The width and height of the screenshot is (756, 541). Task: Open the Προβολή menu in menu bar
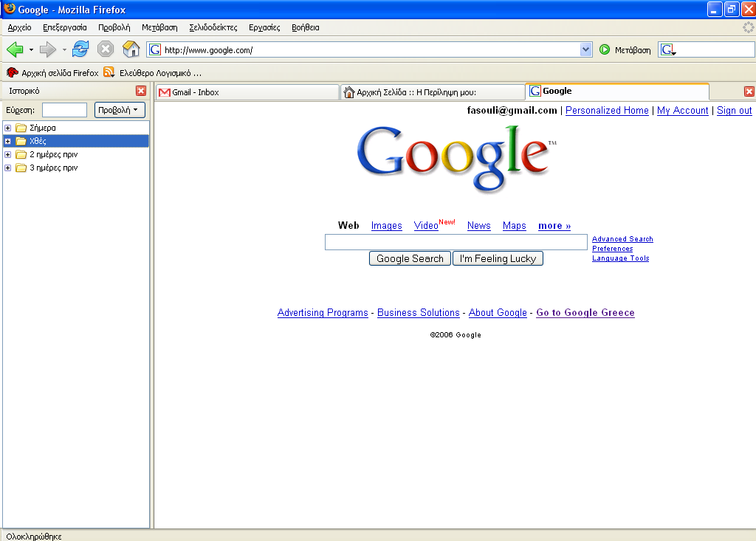pyautogui.click(x=114, y=27)
